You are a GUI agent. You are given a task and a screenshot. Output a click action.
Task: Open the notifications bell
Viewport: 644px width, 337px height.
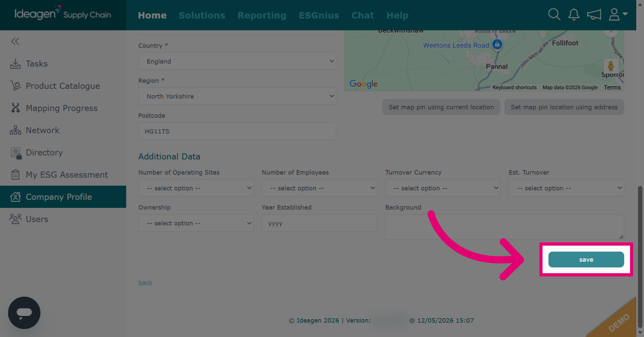(574, 14)
